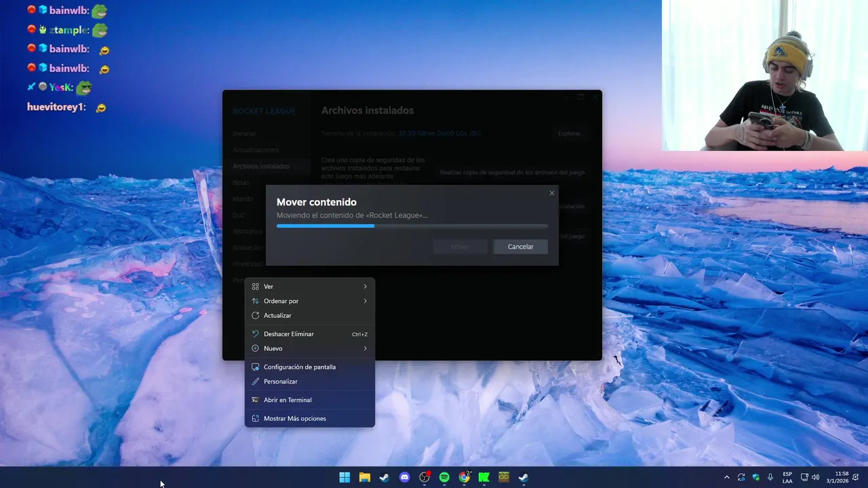The image size is (868, 488).
Task: Click Steam icon at taskbar's end
Action: tap(524, 477)
